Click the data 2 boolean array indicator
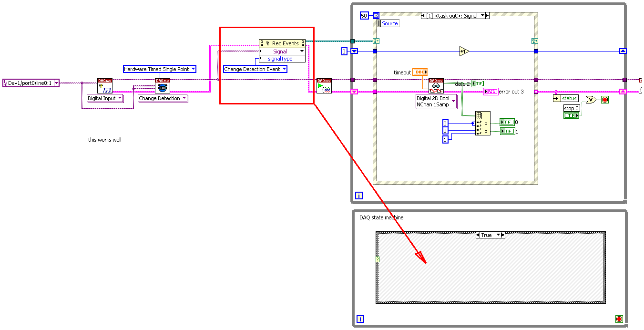This screenshot has width=644, height=330. 478,83
